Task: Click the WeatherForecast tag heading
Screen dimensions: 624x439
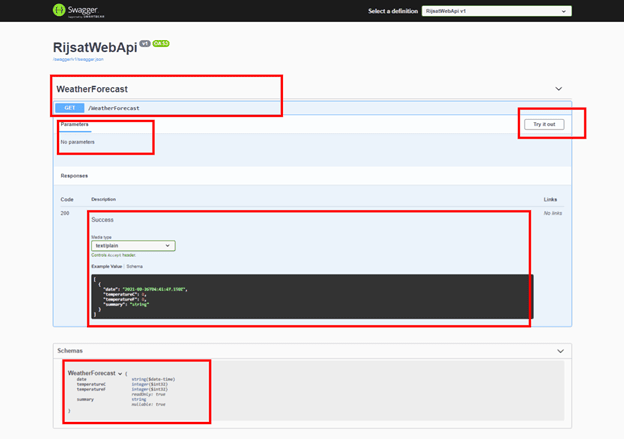Action: click(92, 89)
